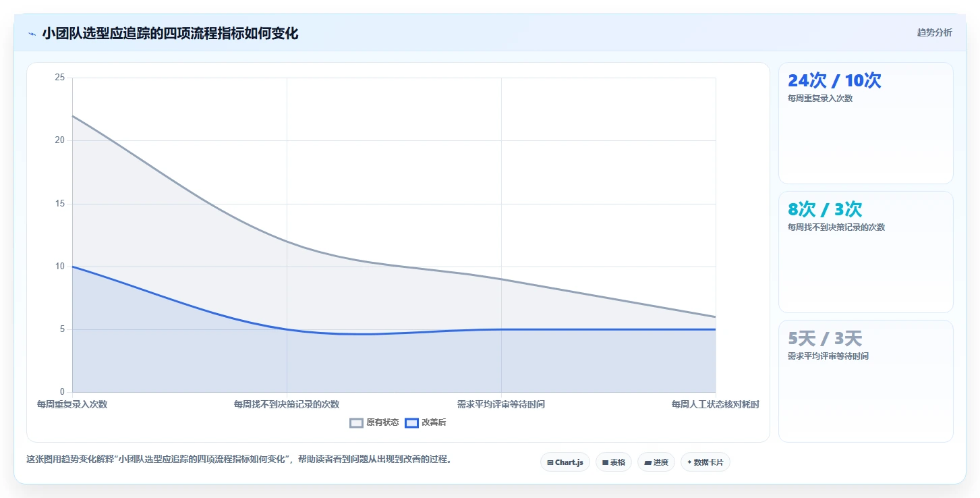Click the axis label 每周找不到决策记录的次数
The height and width of the screenshot is (498, 980).
point(287,404)
